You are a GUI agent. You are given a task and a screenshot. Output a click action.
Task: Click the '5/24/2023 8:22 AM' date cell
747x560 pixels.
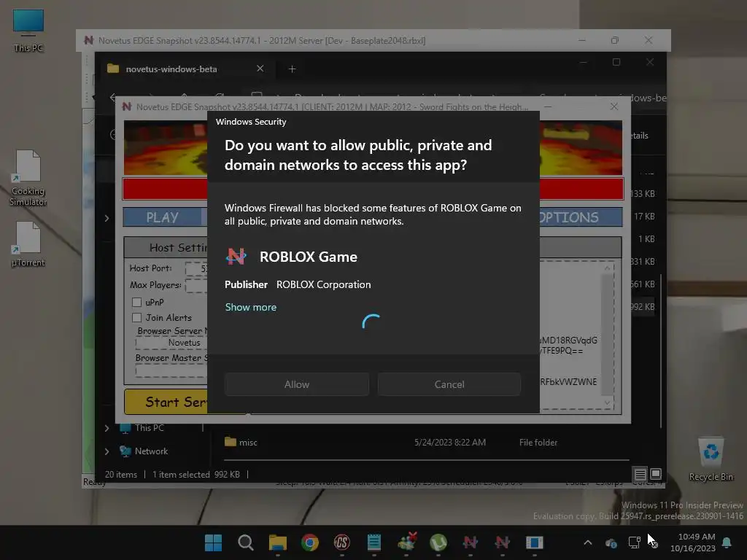tap(450, 443)
